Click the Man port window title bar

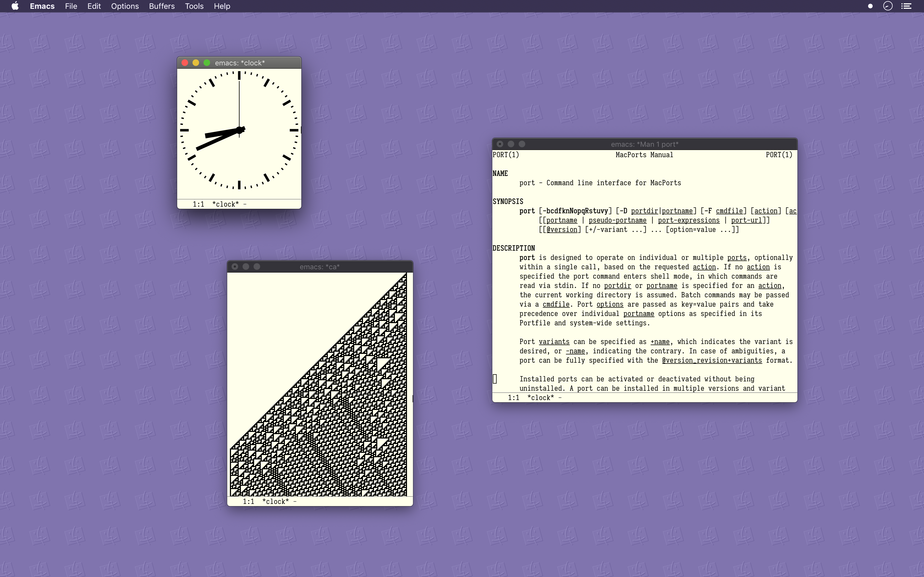tap(645, 144)
